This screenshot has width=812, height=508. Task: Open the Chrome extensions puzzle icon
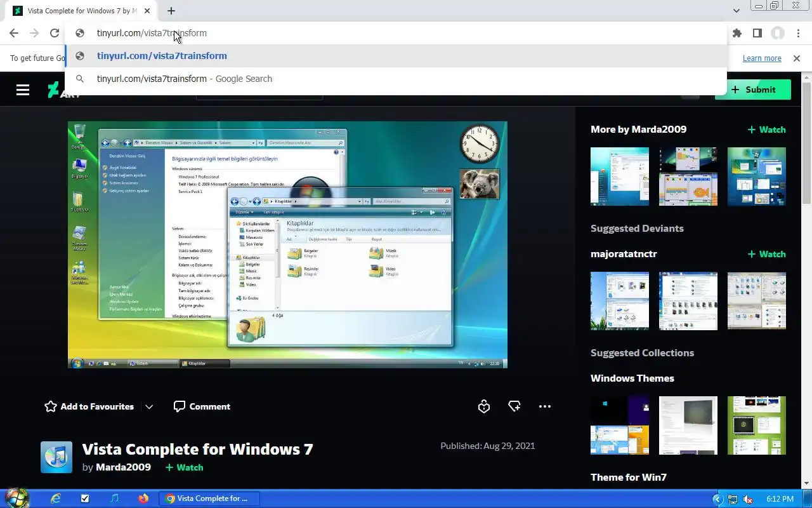(x=737, y=33)
